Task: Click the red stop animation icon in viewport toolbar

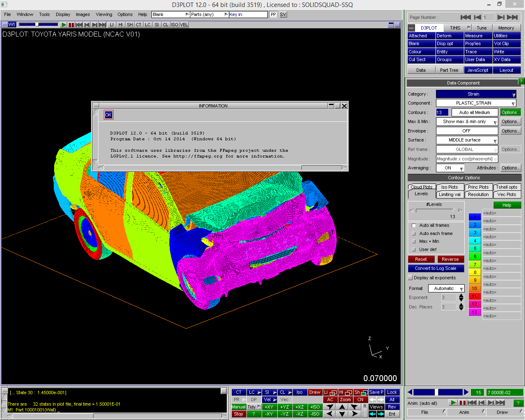Action: [x=71, y=25]
